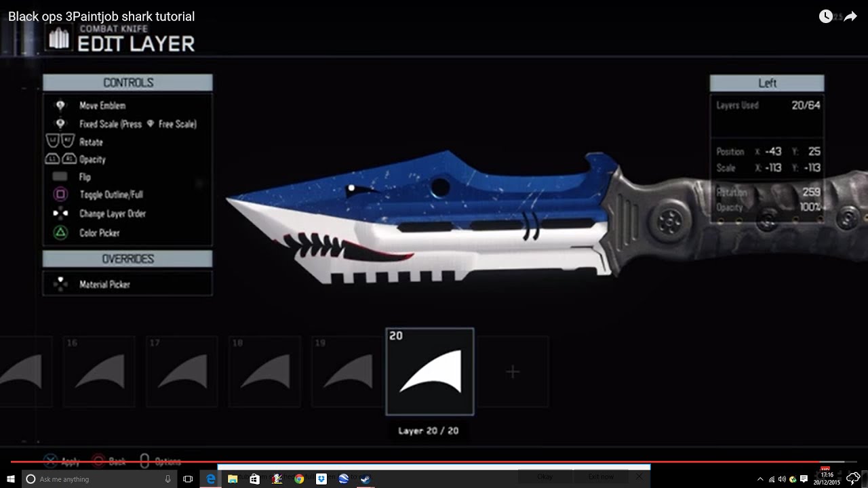Click the triangle Color Picker icon

point(60,232)
